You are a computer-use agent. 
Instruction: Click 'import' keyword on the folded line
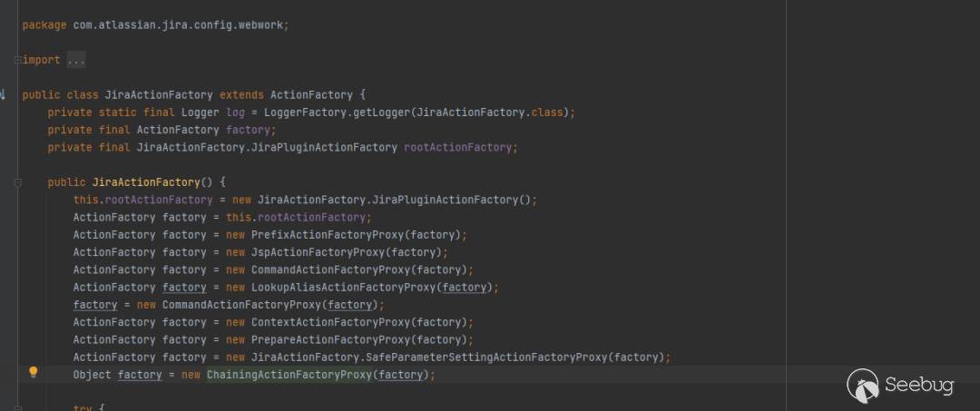click(41, 61)
